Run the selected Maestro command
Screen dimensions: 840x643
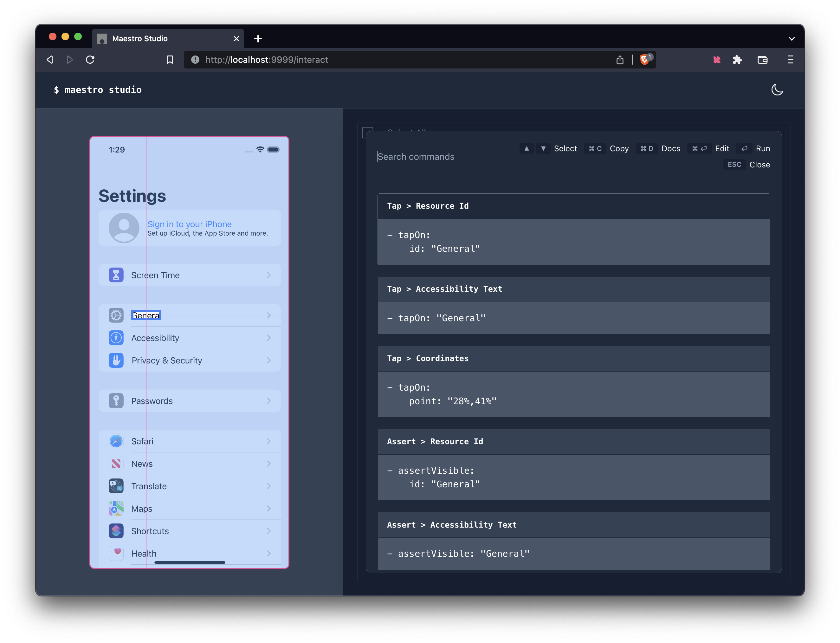point(763,148)
